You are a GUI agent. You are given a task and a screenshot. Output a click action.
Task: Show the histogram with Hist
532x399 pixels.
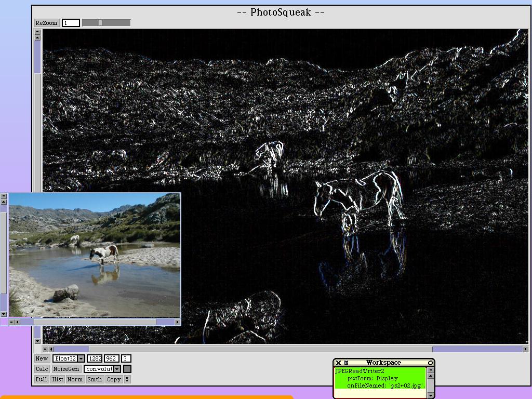pos(57,379)
